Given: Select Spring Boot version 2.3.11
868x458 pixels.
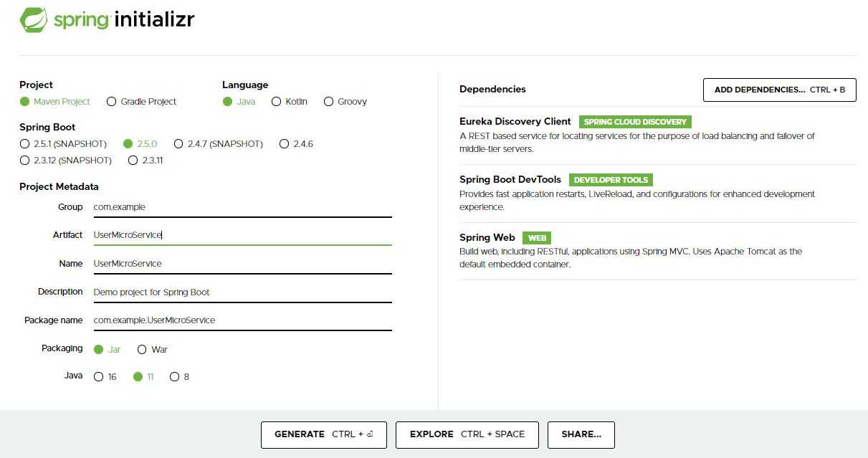Looking at the screenshot, I should pos(146,161).
